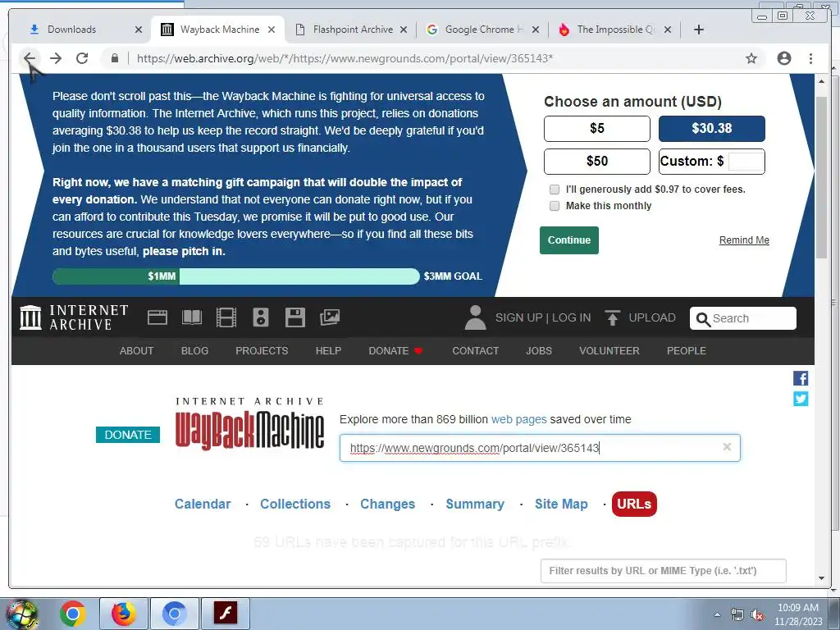Open the Images icon
Image resolution: width=840 pixels, height=630 pixels.
click(x=330, y=317)
